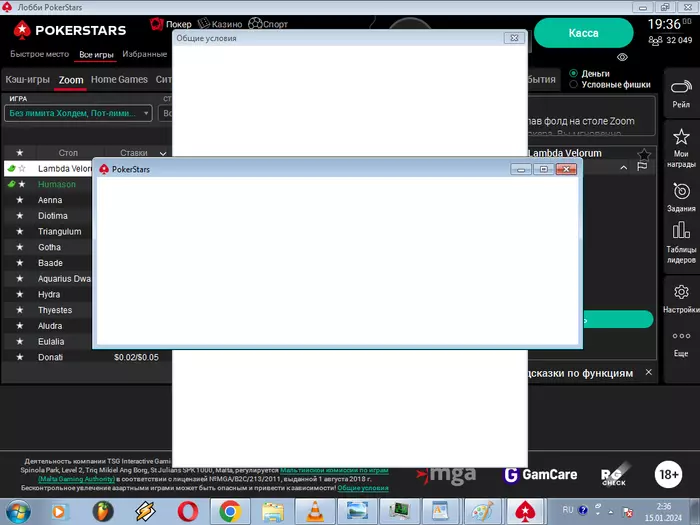Open the stakes filter dropdown beside ИГРА
This screenshot has height=525, width=700.
[167, 113]
